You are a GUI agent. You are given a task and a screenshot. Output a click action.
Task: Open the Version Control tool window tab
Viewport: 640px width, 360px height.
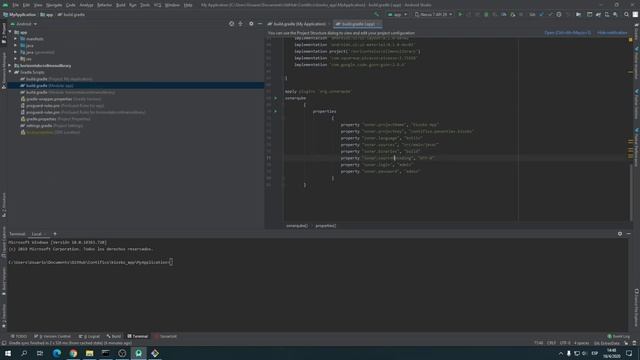52,336
